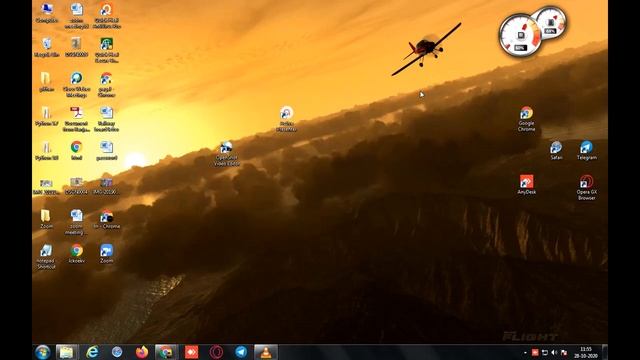Launch Internet Explorer from the taskbar
The width and height of the screenshot is (640, 360).
(x=92, y=352)
